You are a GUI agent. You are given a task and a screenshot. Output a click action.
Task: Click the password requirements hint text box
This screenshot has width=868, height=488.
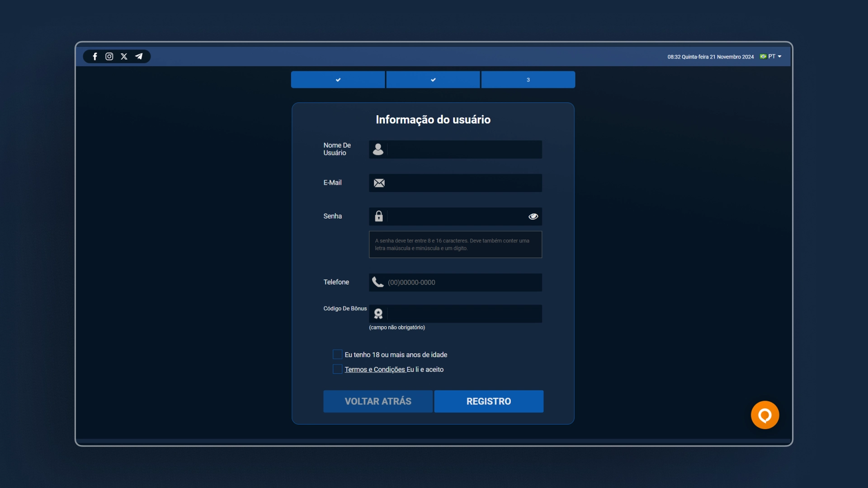(x=455, y=244)
